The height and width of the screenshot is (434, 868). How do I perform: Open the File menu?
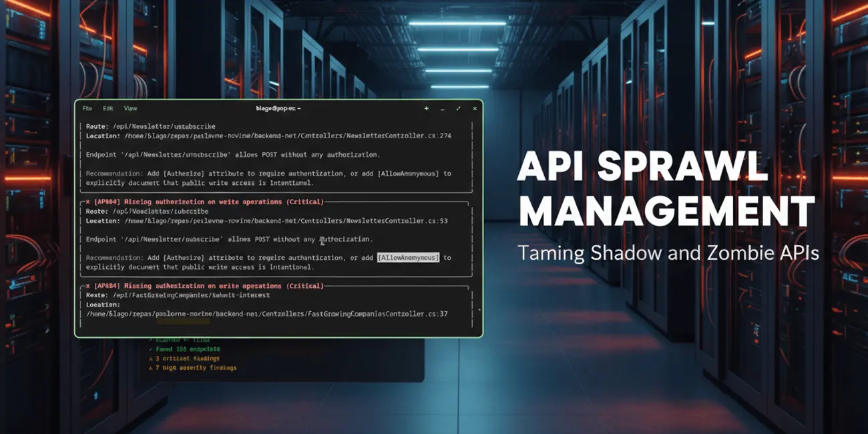tap(87, 108)
